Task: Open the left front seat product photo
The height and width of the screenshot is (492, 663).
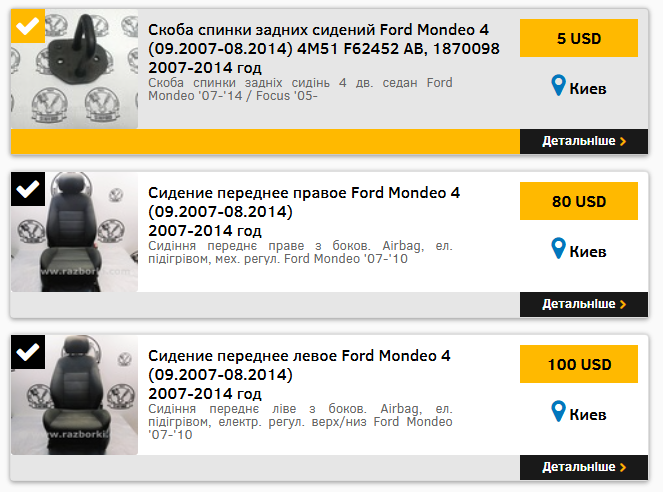Action: (74, 395)
